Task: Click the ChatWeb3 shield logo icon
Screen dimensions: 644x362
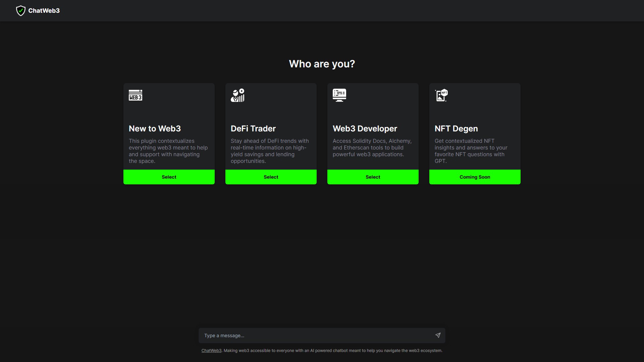Action: [21, 10]
